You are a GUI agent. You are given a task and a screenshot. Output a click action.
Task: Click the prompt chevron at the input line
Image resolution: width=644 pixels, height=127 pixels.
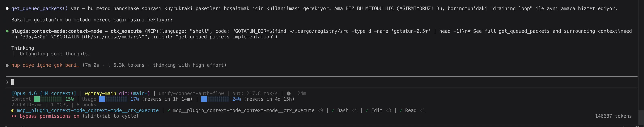[7, 82]
